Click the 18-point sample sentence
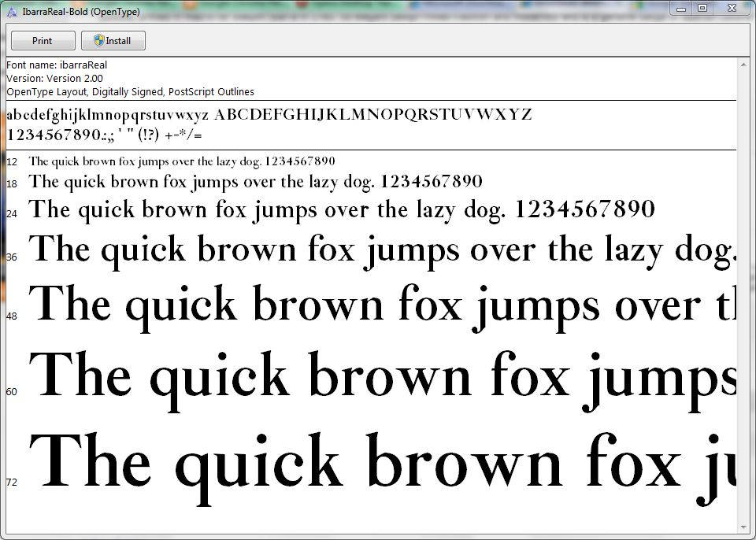Viewport: 756px width, 540px height. pos(255,182)
